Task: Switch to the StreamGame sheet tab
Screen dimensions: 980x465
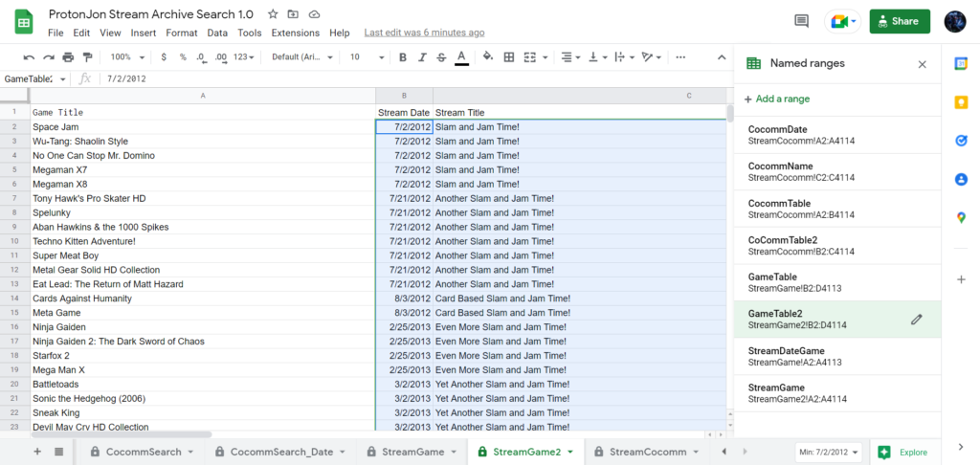Action: pyautogui.click(x=412, y=452)
